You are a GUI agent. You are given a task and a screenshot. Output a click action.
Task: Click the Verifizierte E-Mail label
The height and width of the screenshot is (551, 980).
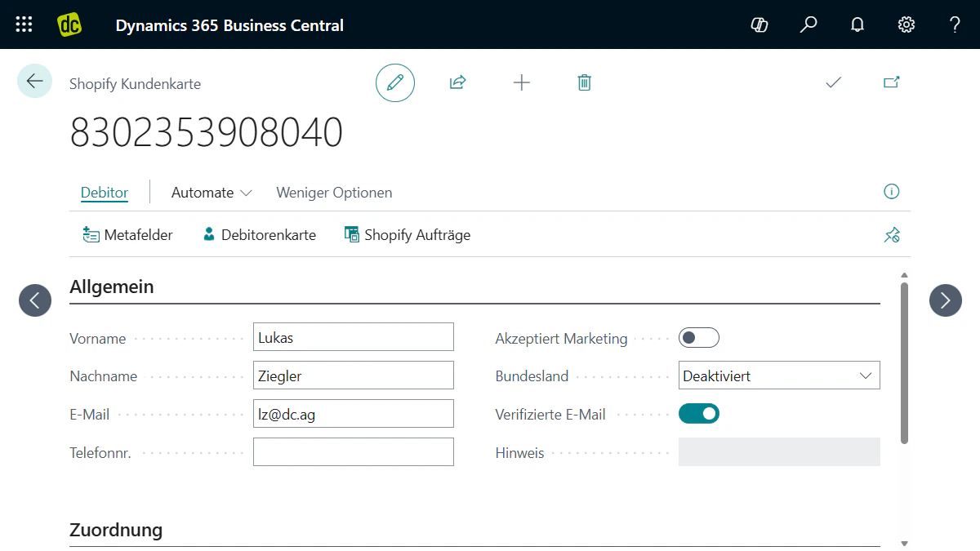(x=550, y=415)
